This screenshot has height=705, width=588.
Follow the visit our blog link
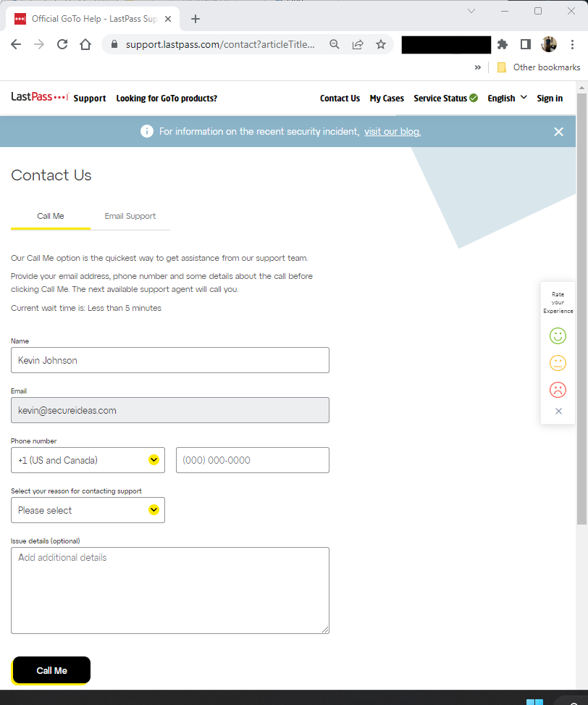[392, 132]
